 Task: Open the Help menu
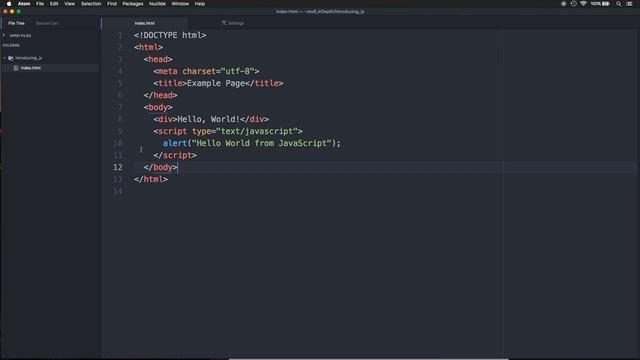pyautogui.click(x=200, y=4)
